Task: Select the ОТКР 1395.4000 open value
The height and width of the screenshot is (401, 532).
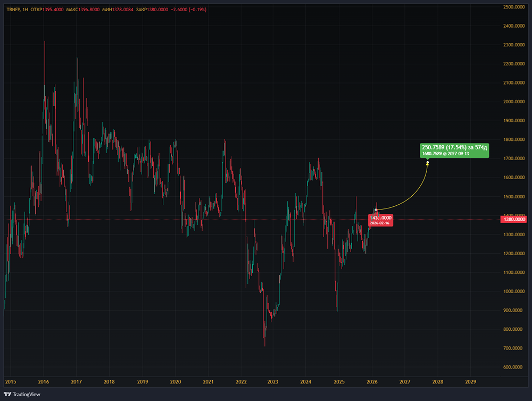Action: (47, 10)
